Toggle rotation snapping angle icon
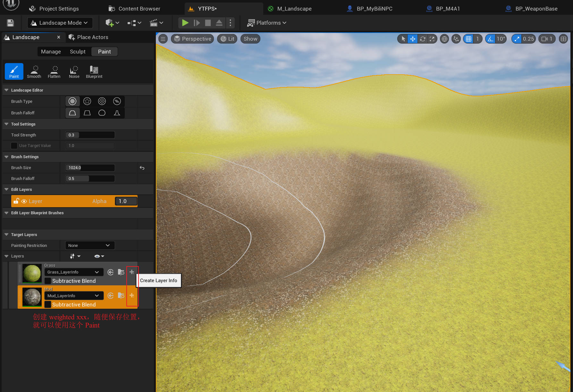Image resolution: width=573 pixels, height=392 pixels. click(490, 39)
